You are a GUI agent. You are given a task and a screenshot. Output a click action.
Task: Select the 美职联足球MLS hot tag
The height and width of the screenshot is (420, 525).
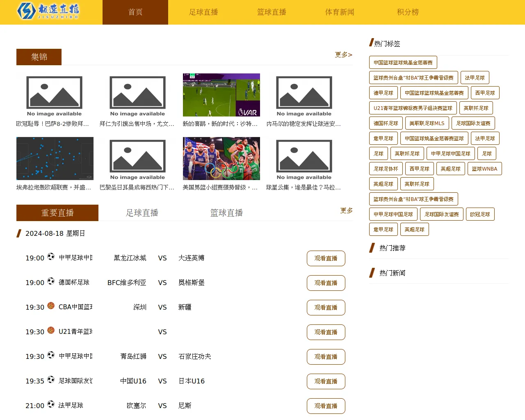point(427,123)
